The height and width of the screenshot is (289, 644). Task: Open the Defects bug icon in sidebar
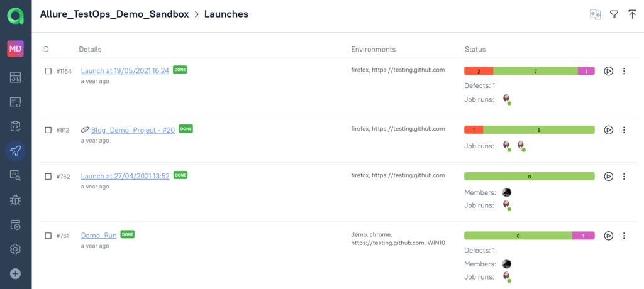pyautogui.click(x=16, y=200)
